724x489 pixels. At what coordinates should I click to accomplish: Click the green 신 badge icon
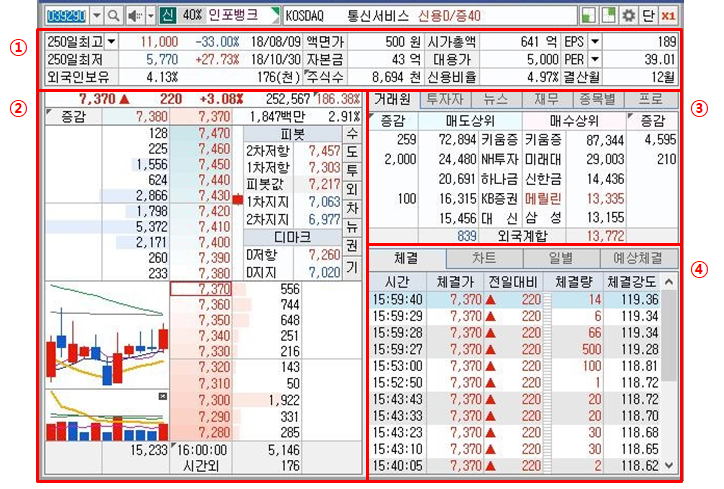click(x=168, y=16)
